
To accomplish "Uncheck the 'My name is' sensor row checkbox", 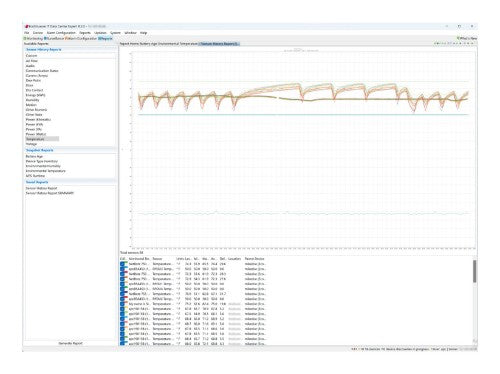I will (x=122, y=304).
